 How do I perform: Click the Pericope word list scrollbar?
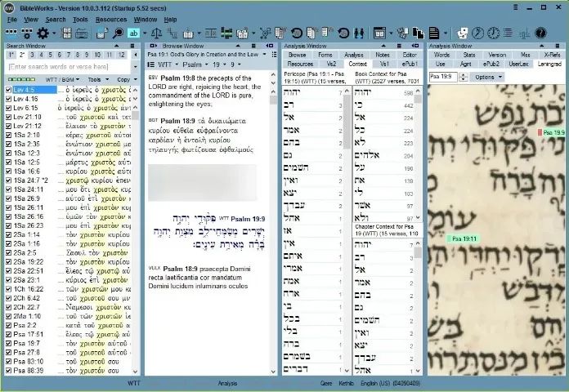[347, 230]
